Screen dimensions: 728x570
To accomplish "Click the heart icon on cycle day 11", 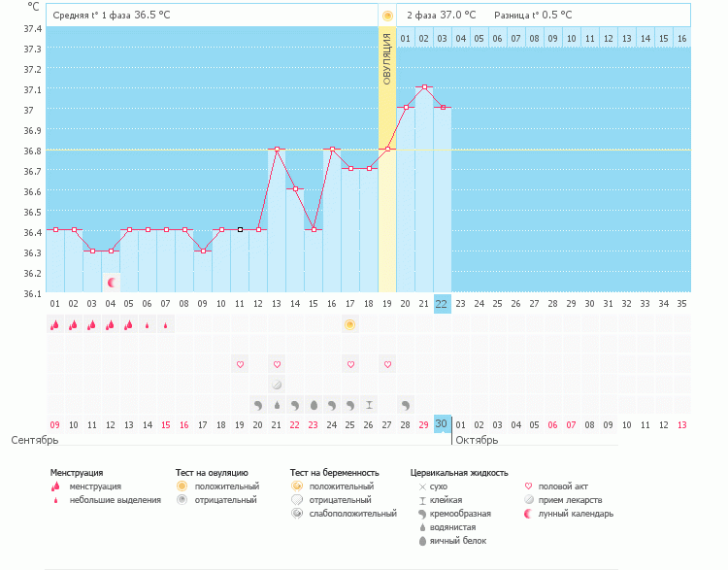I will (240, 364).
